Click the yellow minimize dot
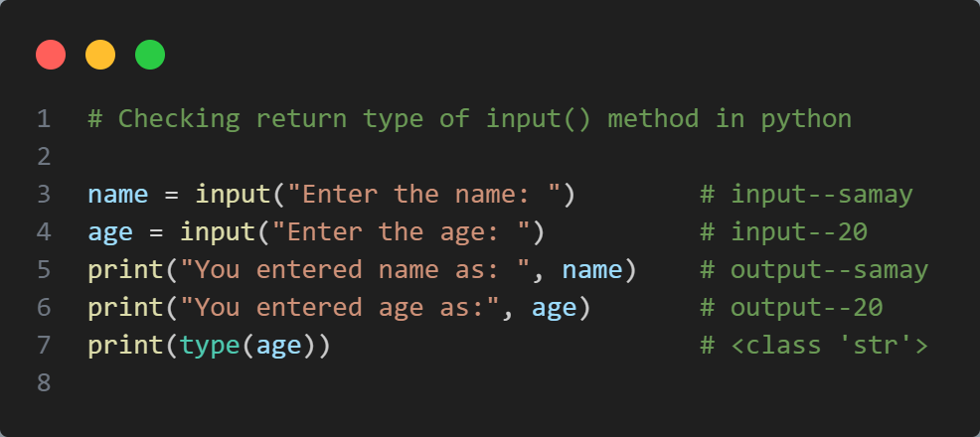 point(100,55)
